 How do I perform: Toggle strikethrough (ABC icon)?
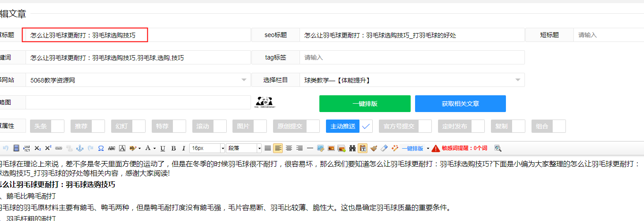112,148
